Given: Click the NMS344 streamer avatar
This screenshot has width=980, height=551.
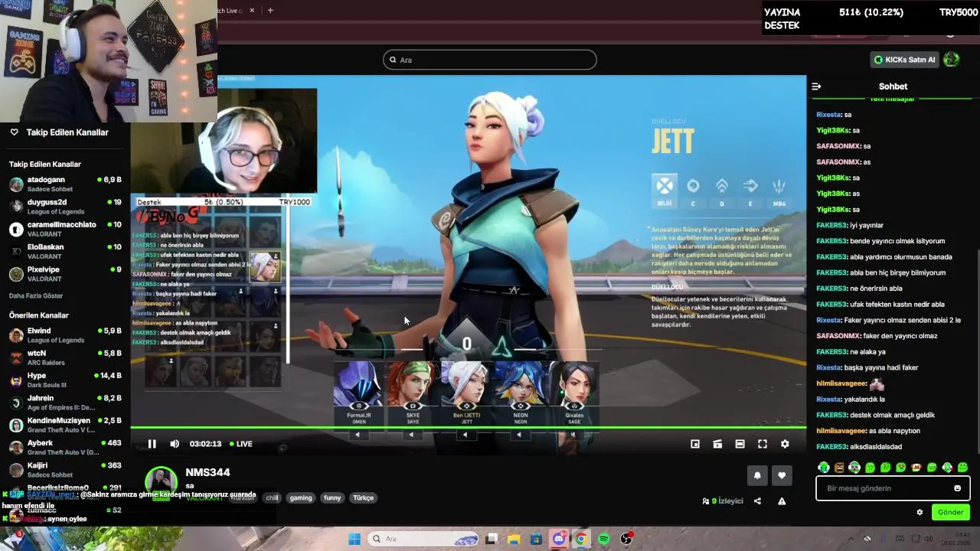Looking at the screenshot, I should click(x=161, y=482).
